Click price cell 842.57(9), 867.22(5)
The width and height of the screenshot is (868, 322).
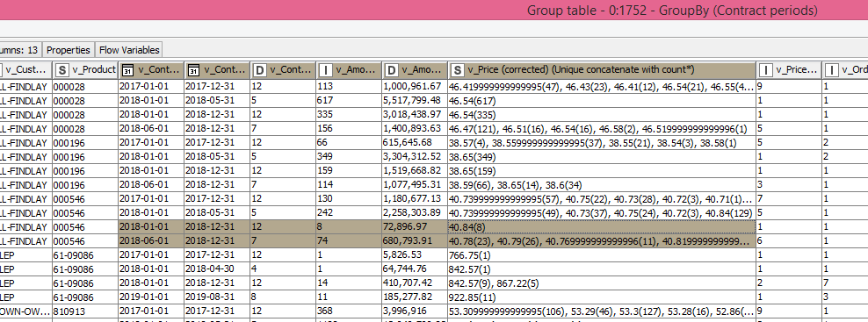(602, 283)
